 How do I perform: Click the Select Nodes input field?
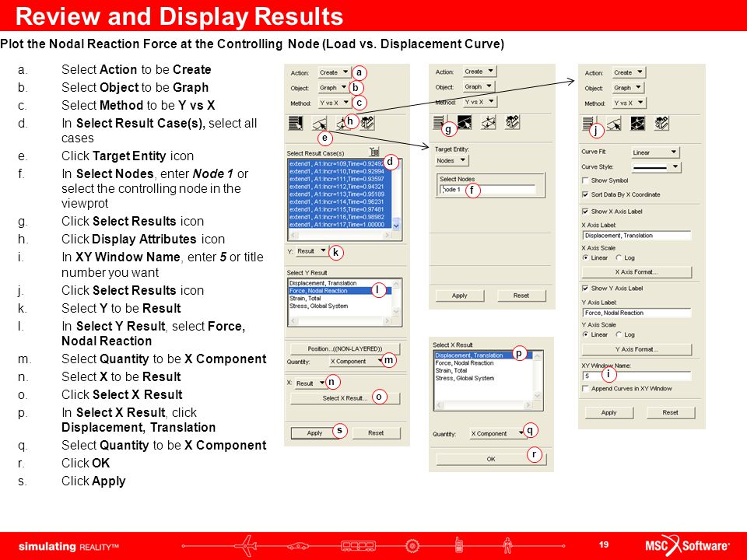pos(487,190)
